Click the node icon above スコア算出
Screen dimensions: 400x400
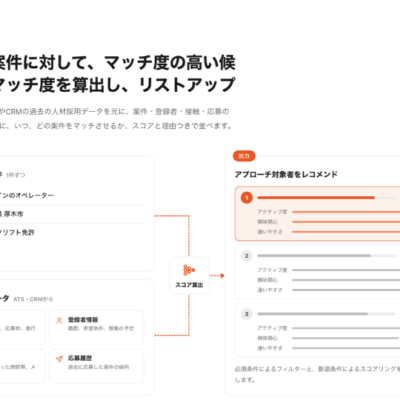coord(189,270)
